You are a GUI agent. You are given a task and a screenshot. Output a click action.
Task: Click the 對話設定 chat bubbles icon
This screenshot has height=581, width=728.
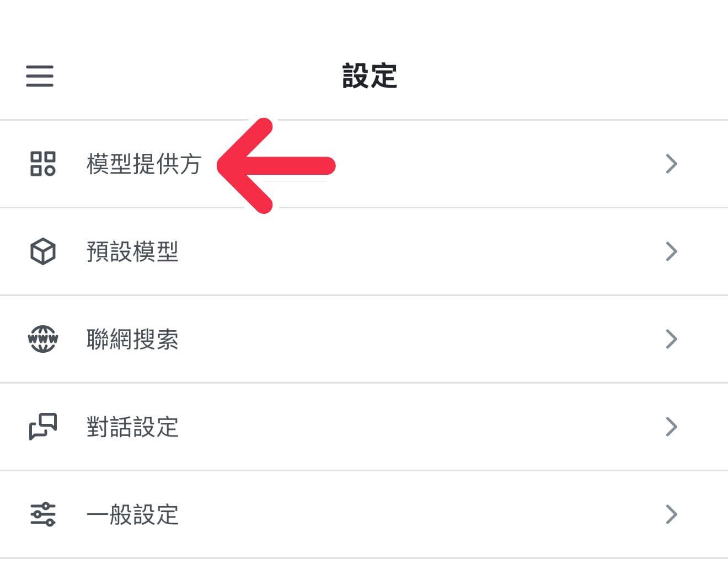pos(42,427)
